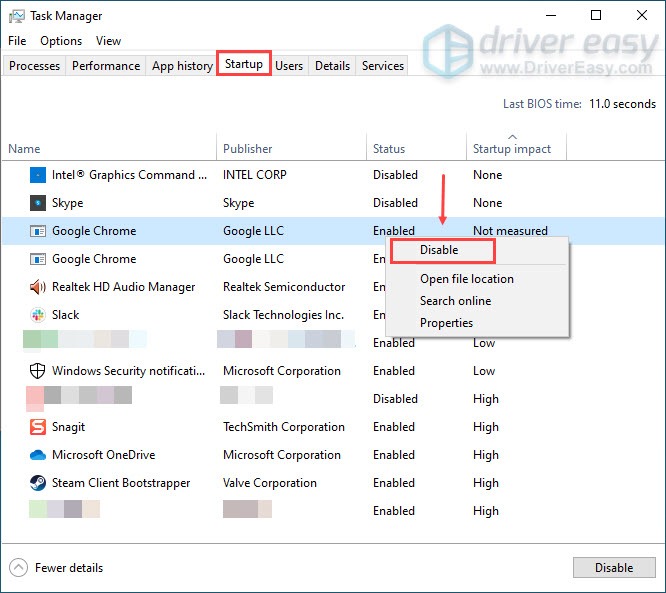Select Windows Security notification row name
The width and height of the screenshot is (666, 593).
point(128,371)
